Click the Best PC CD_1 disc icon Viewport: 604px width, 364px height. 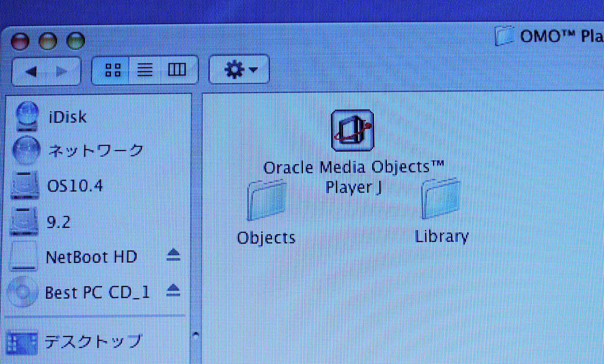(x=23, y=292)
